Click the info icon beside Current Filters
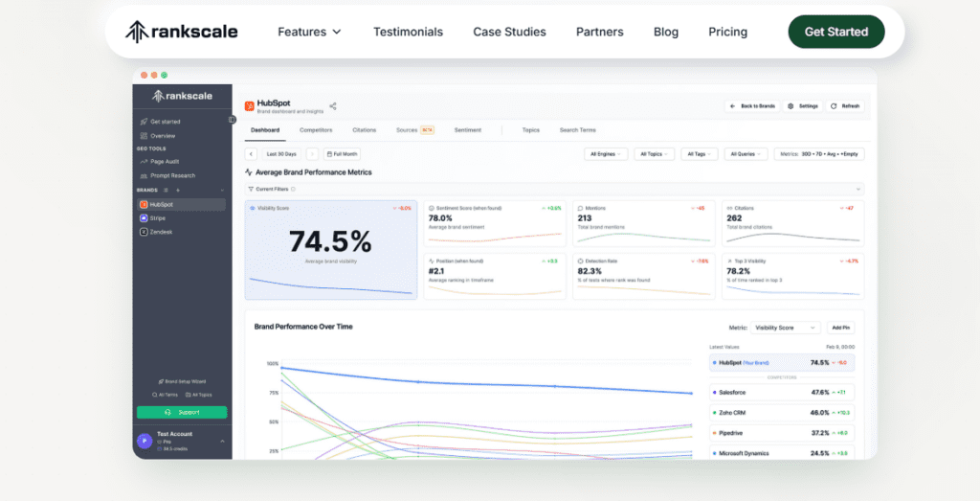The height and width of the screenshot is (501, 980). 293,189
